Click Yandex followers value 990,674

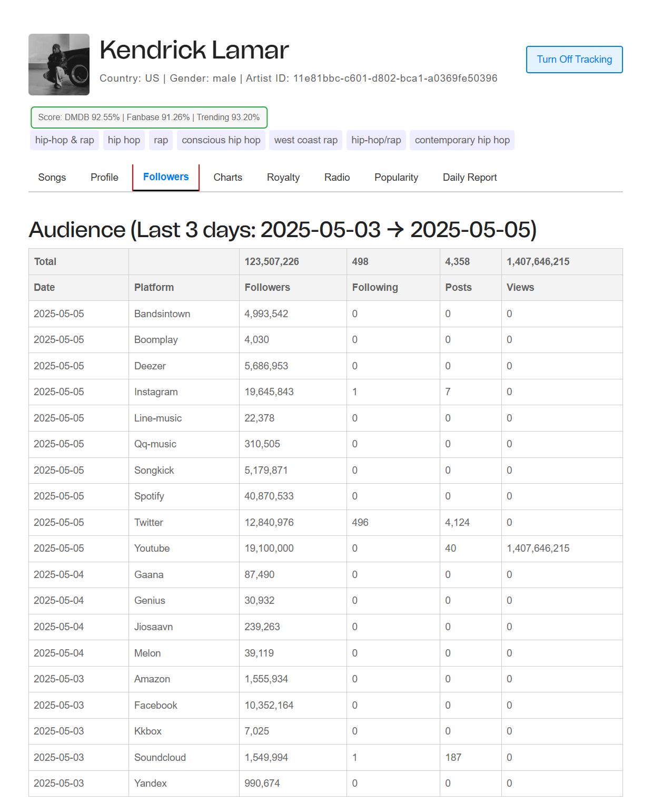point(262,784)
